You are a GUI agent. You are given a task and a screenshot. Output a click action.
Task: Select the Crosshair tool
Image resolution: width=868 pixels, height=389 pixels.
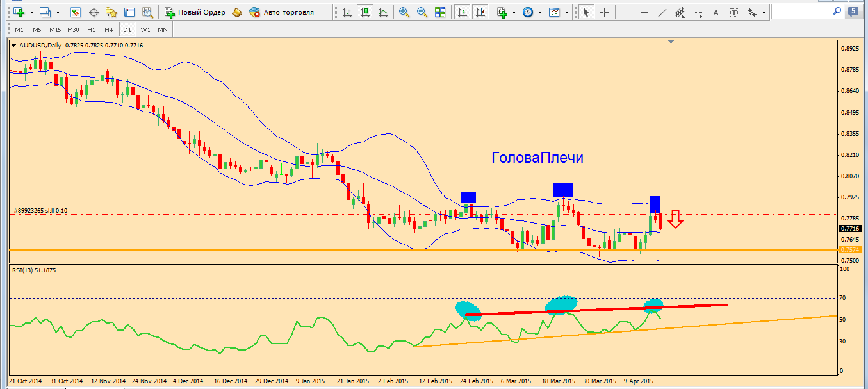coord(603,12)
